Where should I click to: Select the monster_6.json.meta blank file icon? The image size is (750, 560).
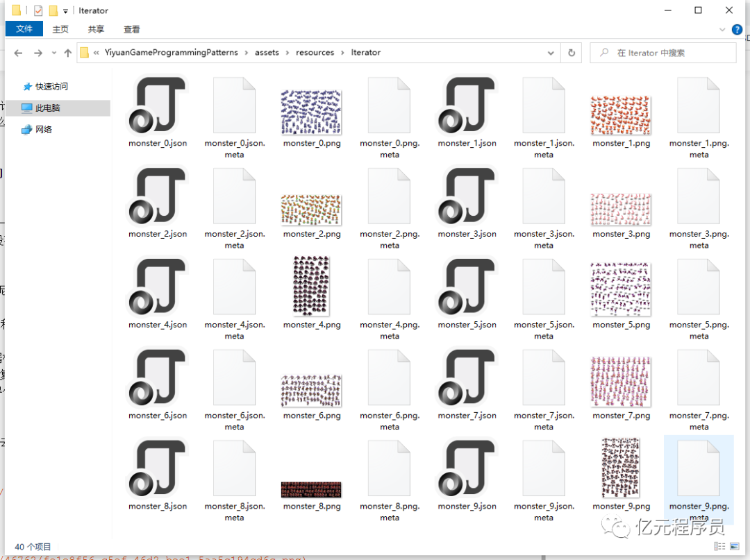235,377
